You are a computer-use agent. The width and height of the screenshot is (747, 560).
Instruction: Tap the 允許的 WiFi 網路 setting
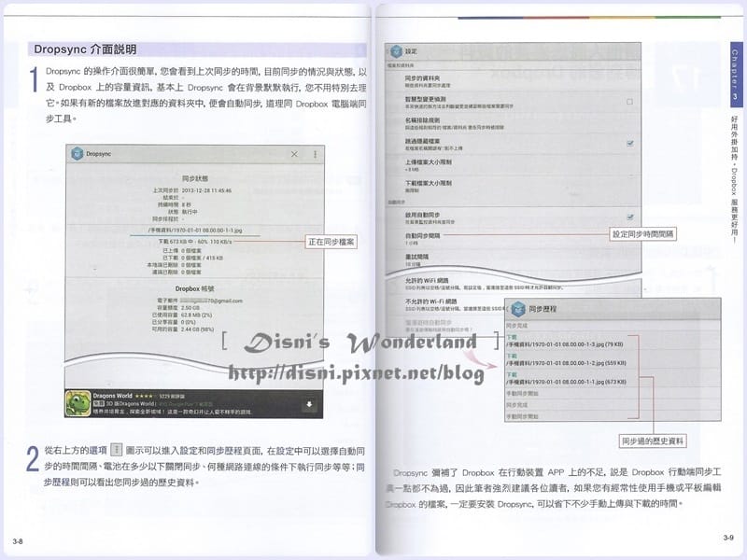point(513,284)
